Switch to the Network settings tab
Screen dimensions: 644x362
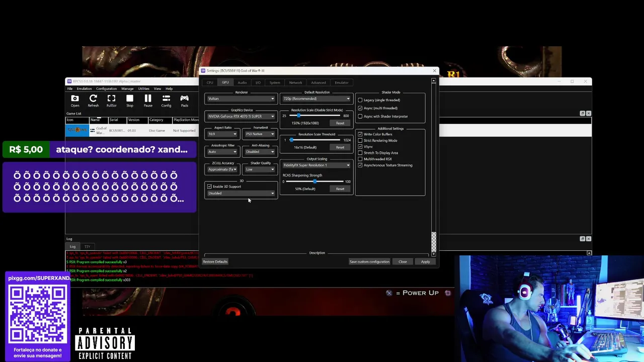pyautogui.click(x=295, y=82)
